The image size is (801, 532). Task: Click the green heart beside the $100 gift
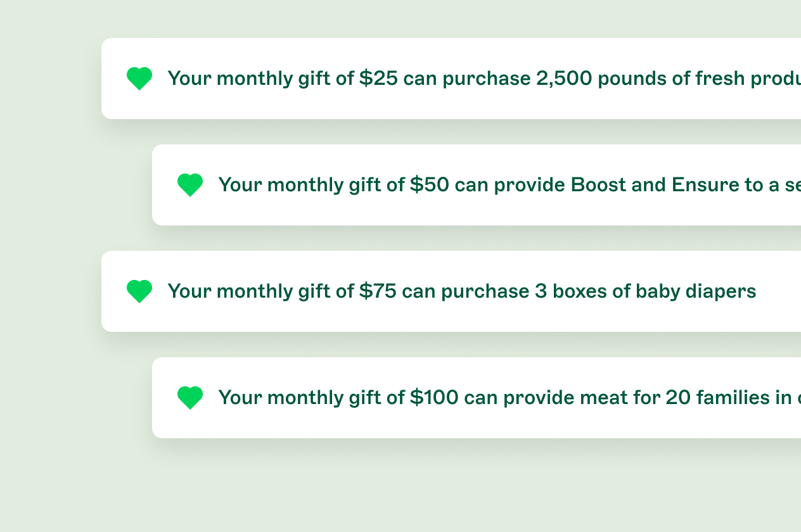pyautogui.click(x=190, y=398)
